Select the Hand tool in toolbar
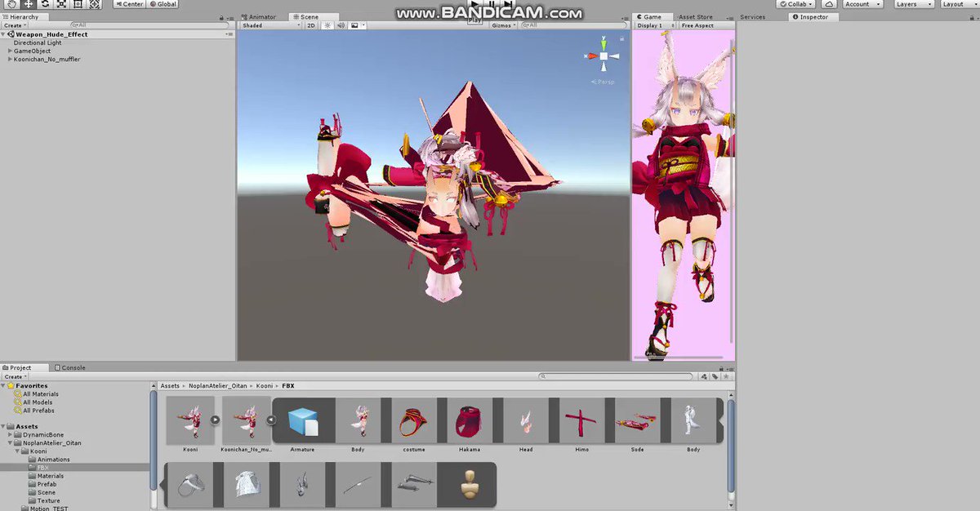 click(11, 4)
